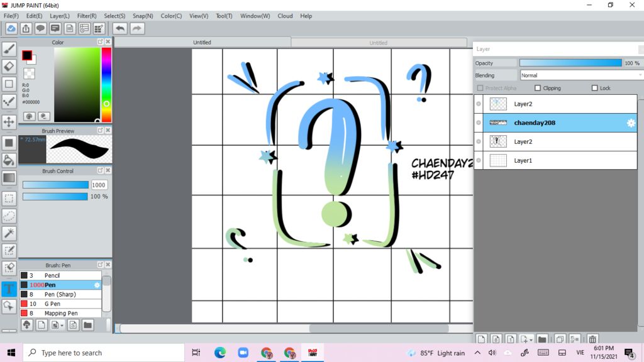This screenshot has width=644, height=362.
Task: Toggle visibility of chaenday208 layer
Action: [x=479, y=123]
